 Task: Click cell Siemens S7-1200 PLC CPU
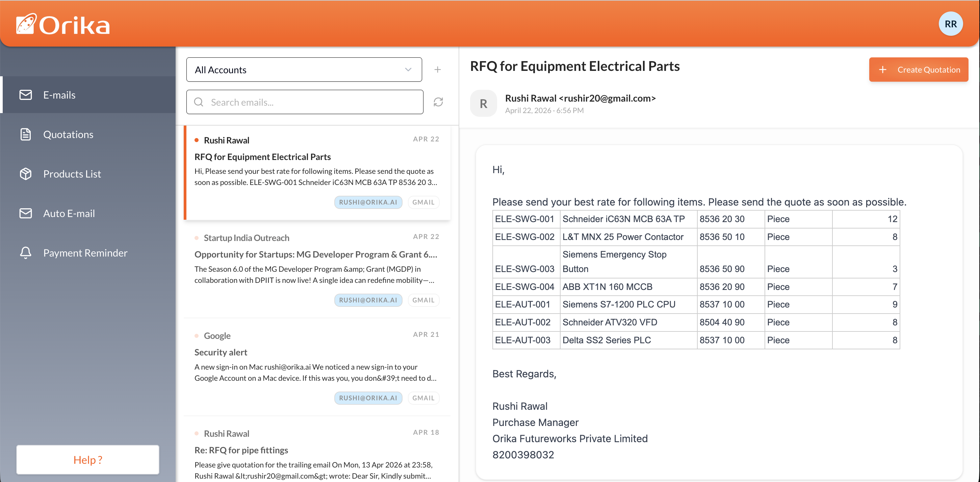(628, 304)
